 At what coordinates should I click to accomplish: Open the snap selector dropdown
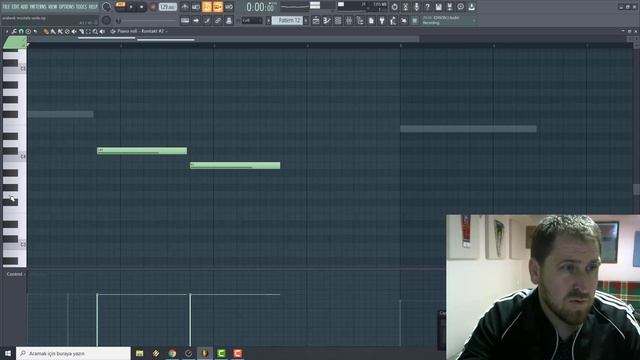coord(252,20)
